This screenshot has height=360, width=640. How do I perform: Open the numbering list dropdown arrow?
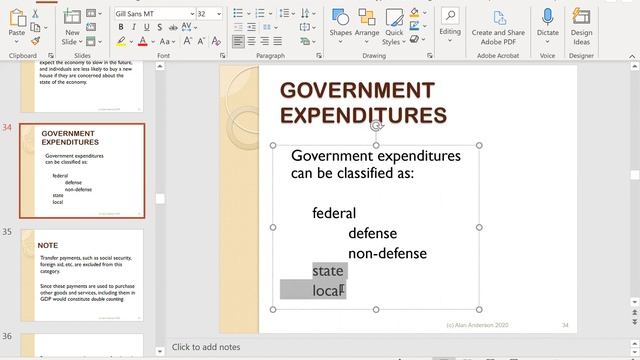coord(270,14)
